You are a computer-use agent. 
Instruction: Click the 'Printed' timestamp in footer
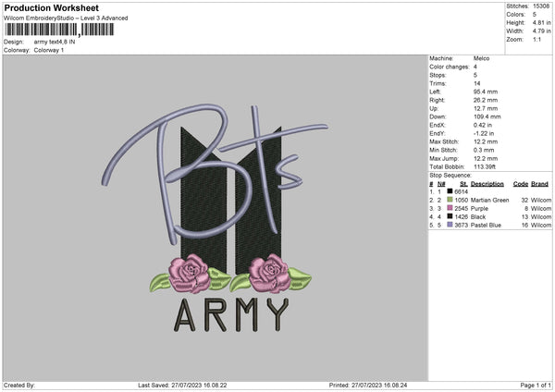point(368,385)
